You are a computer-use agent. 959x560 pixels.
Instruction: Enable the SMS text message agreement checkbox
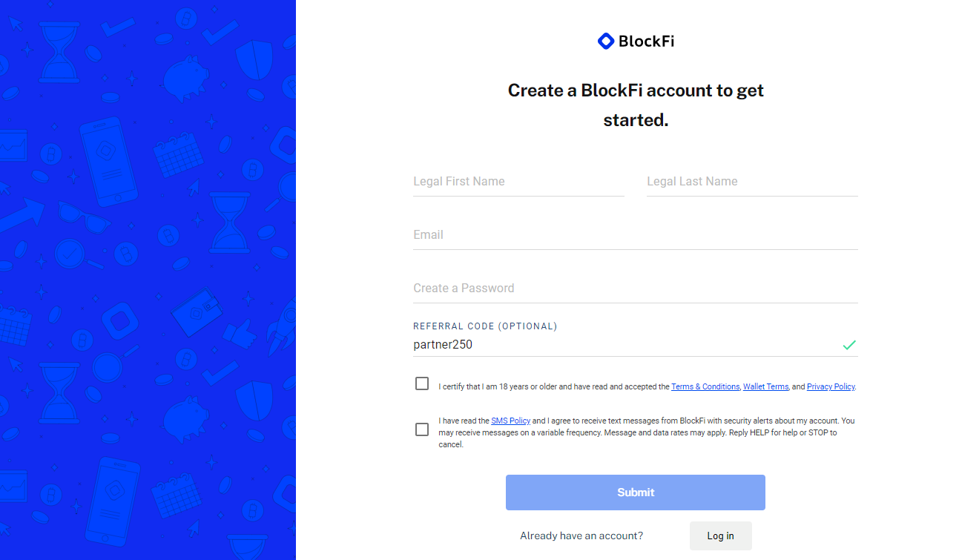[x=422, y=429]
